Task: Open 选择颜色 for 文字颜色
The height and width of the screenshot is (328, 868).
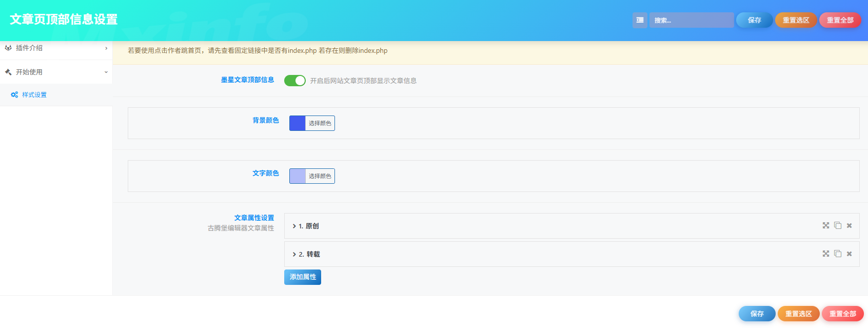Action: click(320, 176)
